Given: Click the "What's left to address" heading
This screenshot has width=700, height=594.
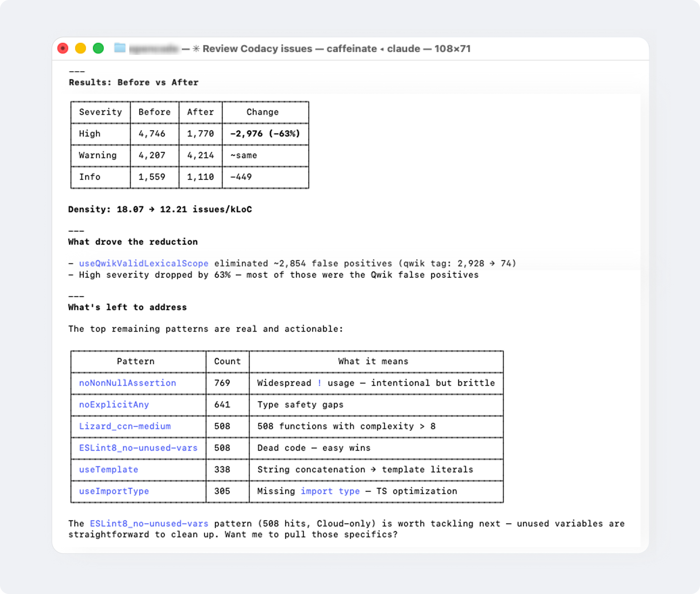Looking at the screenshot, I should point(128,307).
